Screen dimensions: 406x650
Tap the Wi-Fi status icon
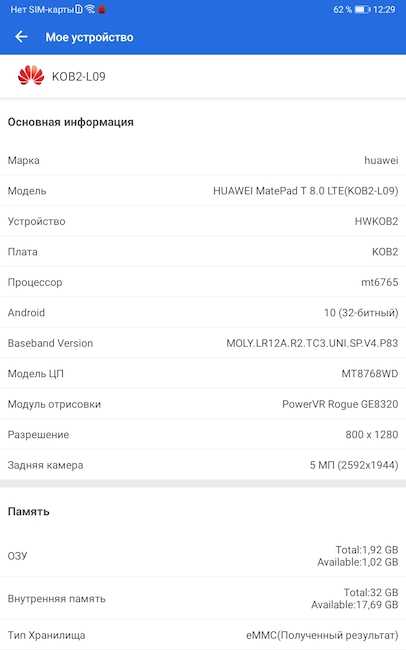pyautogui.click(x=90, y=9)
